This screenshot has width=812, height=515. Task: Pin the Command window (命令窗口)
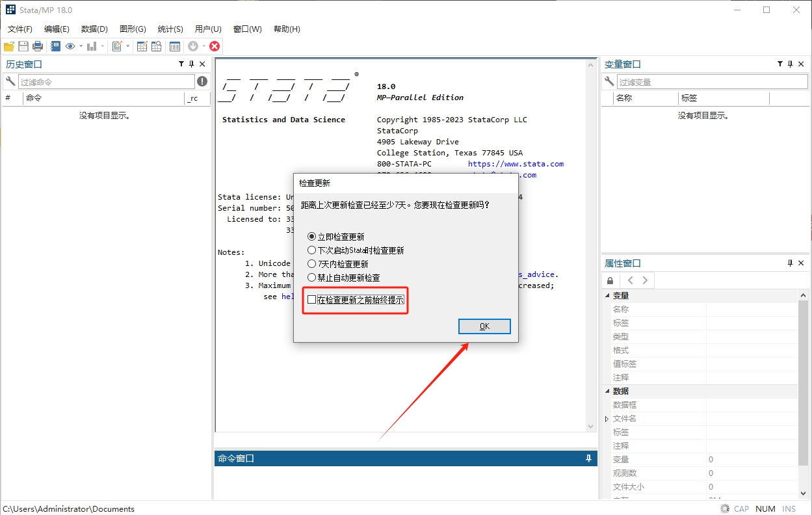tap(589, 458)
